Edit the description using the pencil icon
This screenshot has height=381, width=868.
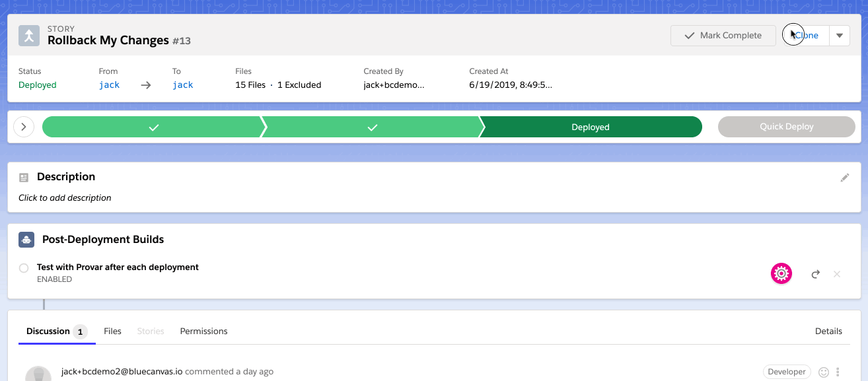coord(844,177)
